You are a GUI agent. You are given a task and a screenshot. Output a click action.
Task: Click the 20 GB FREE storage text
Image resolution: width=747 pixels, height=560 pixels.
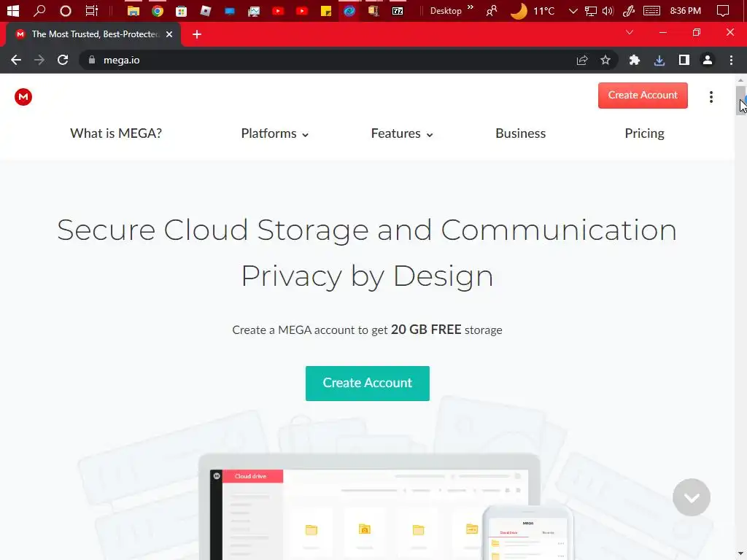pyautogui.click(x=446, y=330)
